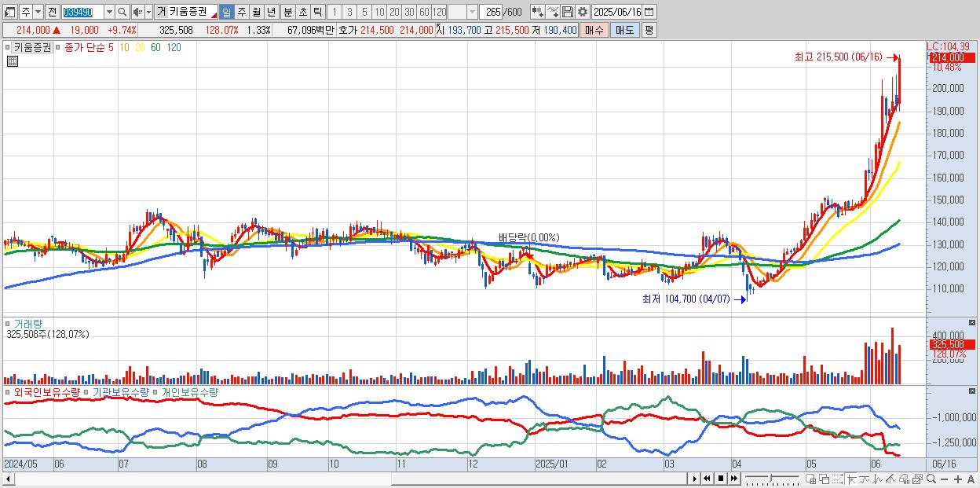The height and width of the screenshot is (488, 980).
Task: Click the add indicator candle icon
Action: 538,12
